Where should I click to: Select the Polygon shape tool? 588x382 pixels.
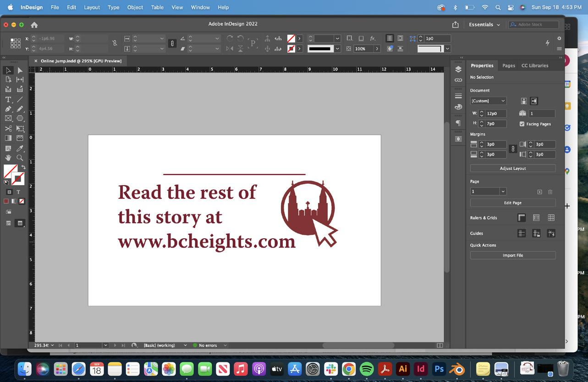tap(20, 119)
